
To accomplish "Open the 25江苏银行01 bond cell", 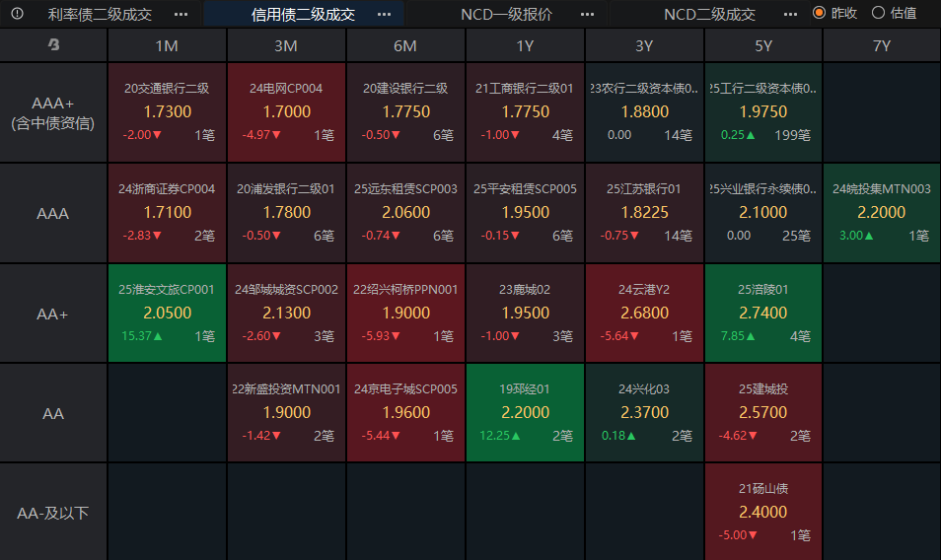I will 644,213.
